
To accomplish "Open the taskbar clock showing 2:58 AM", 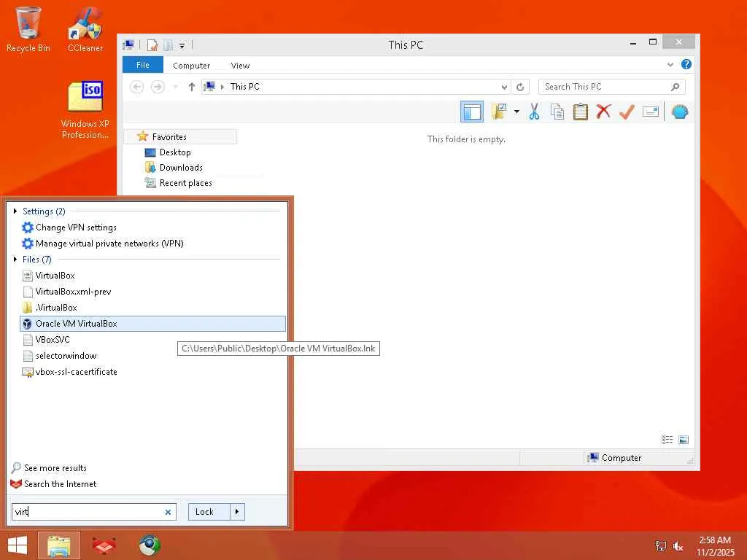I will point(716,546).
